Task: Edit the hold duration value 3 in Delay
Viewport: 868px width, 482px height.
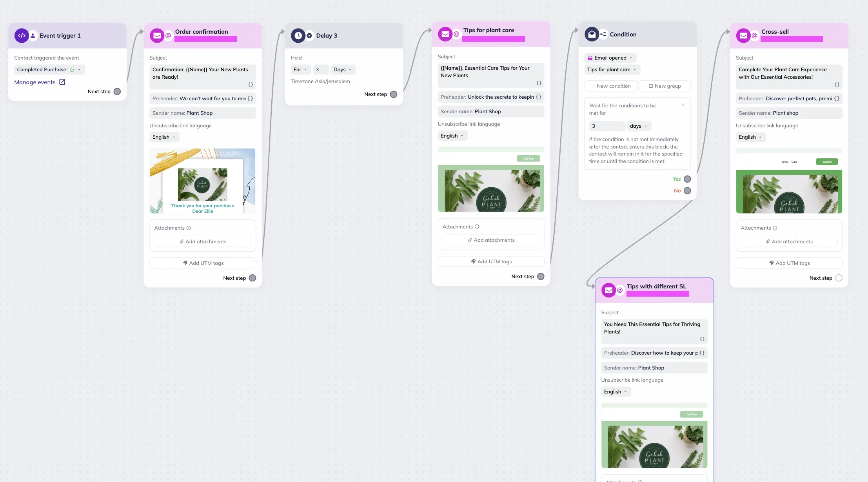Action: click(321, 70)
